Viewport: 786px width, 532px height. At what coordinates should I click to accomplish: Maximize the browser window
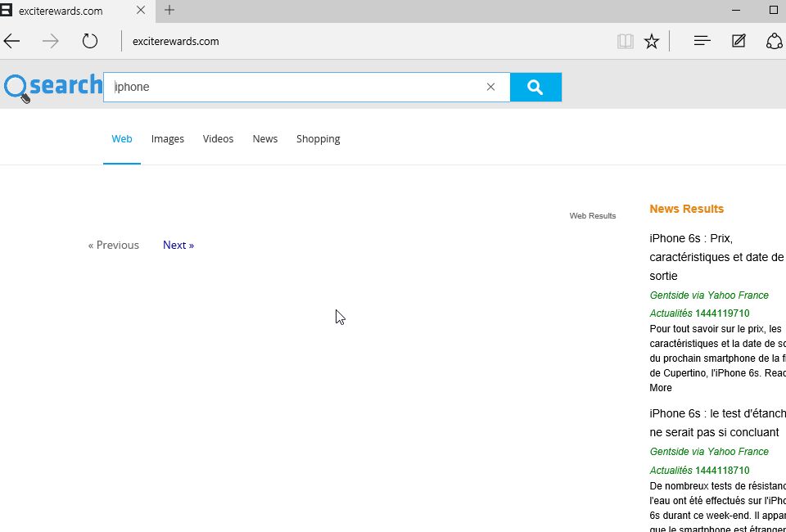coord(774,10)
